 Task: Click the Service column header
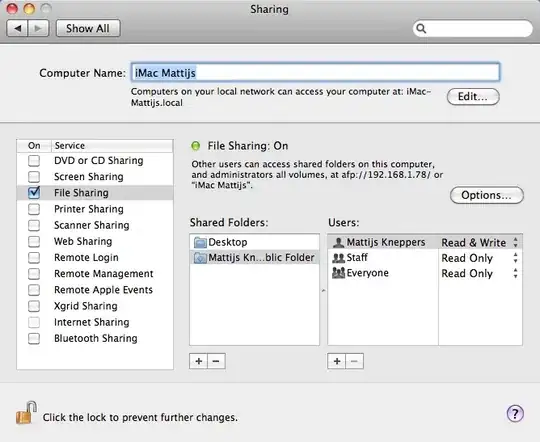point(112,146)
